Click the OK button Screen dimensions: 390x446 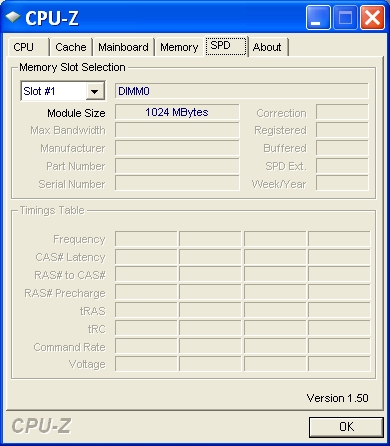pyautogui.click(x=346, y=427)
